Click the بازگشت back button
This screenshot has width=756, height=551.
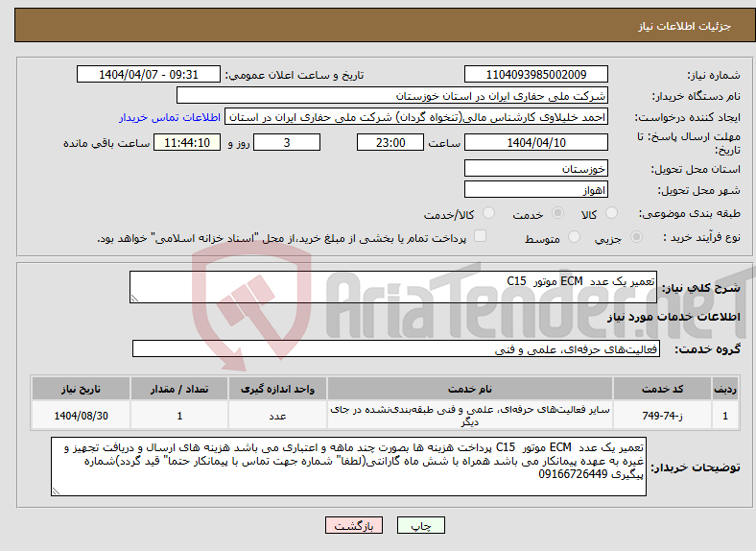pos(354,525)
